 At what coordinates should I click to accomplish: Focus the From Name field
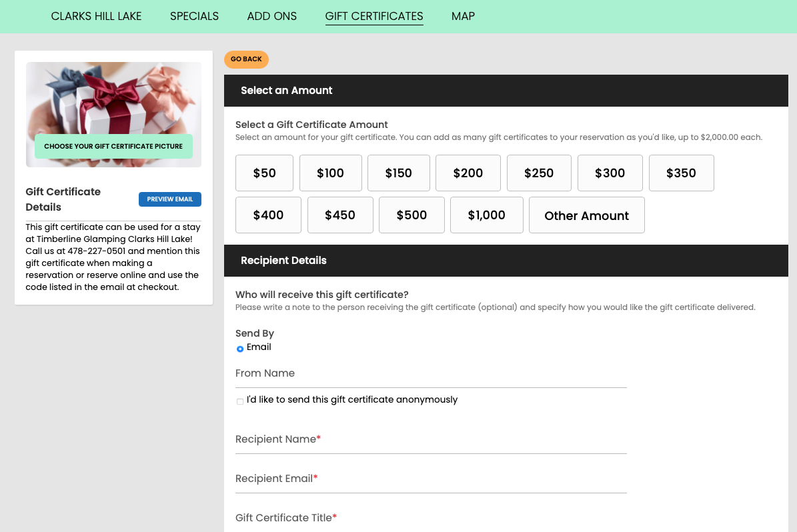pyautogui.click(x=431, y=373)
